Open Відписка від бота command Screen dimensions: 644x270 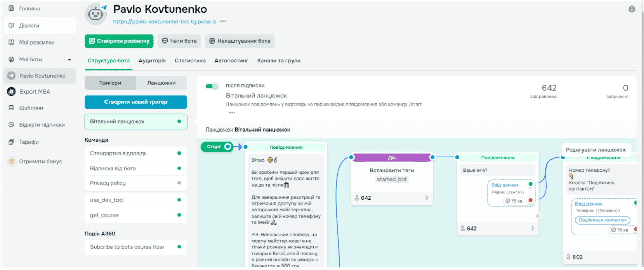[136, 169]
